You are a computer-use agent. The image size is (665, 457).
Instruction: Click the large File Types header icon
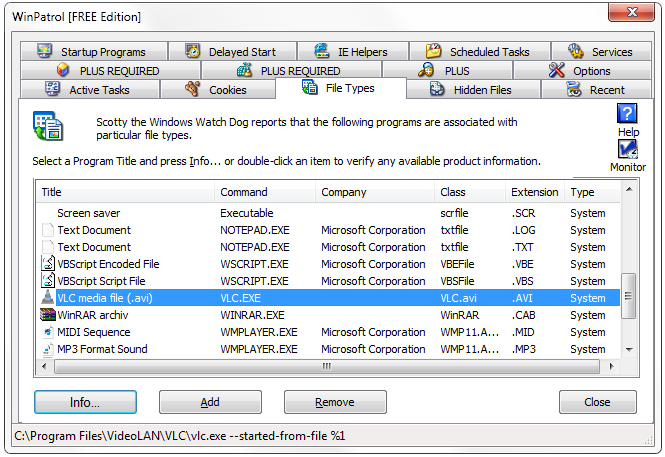pyautogui.click(x=48, y=126)
